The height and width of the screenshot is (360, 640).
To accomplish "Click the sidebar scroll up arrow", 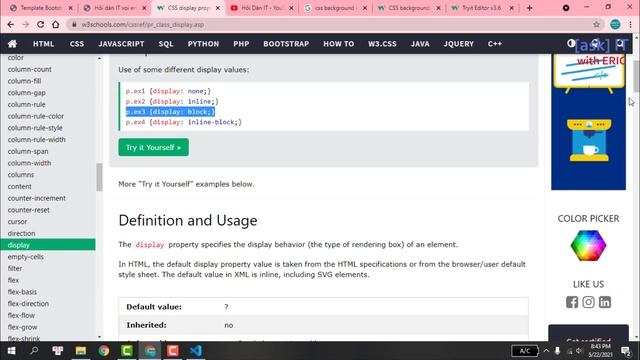I will 99,58.
